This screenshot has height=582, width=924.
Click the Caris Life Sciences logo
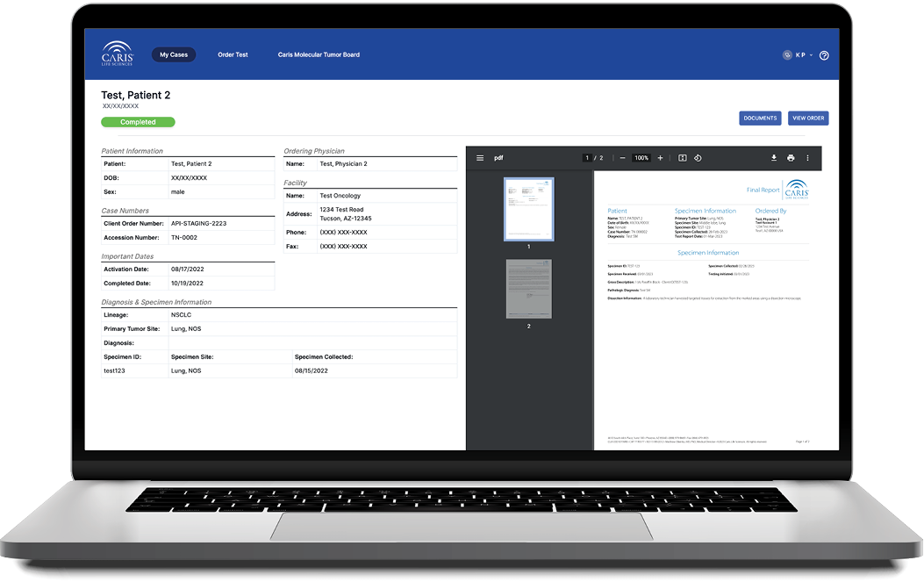click(117, 54)
